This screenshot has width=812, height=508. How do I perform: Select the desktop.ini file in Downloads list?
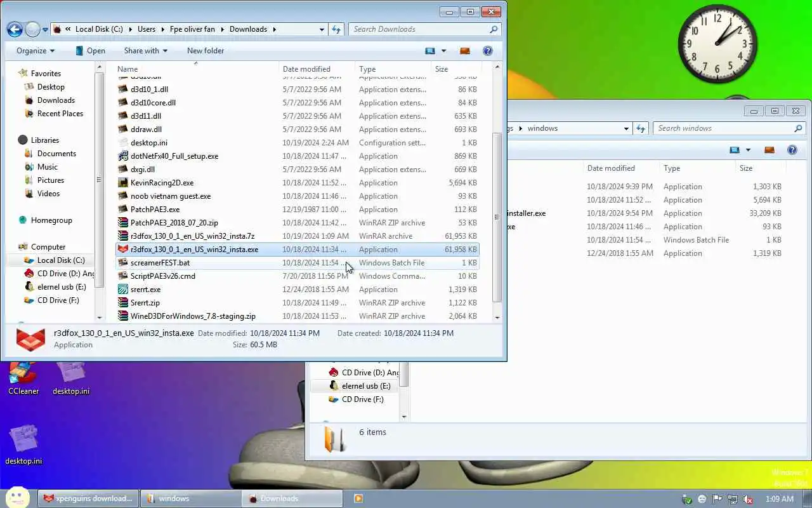coord(297,143)
